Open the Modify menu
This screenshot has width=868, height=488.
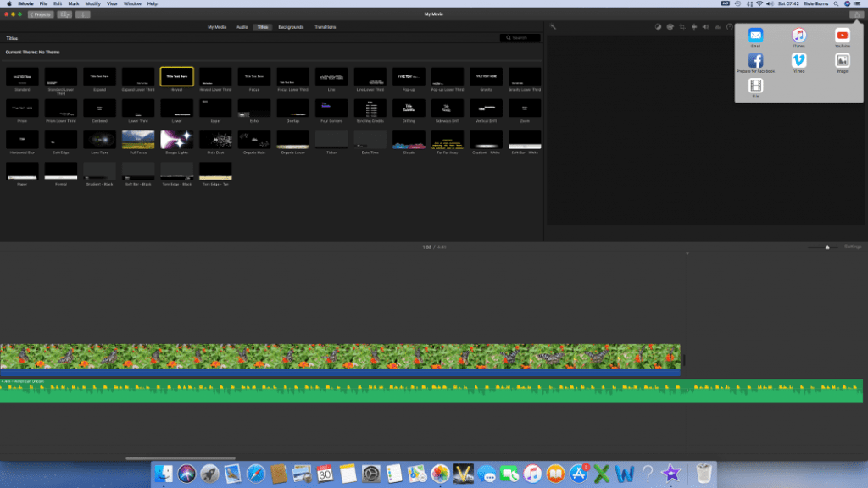point(92,3)
